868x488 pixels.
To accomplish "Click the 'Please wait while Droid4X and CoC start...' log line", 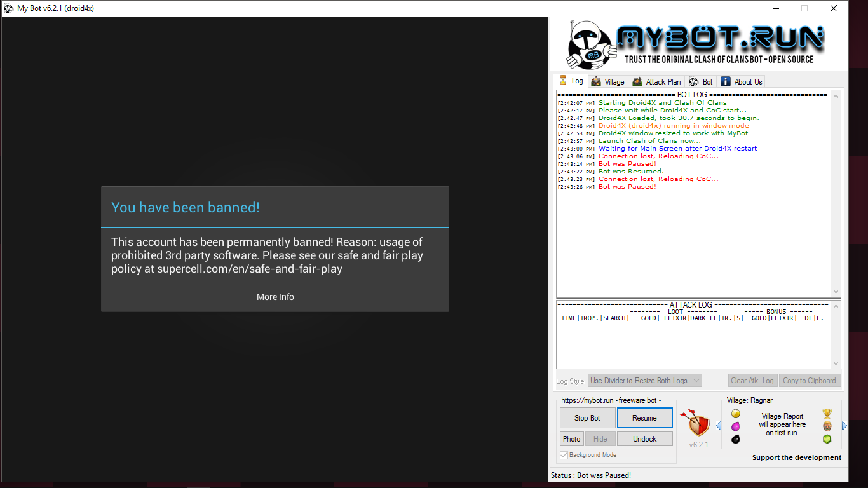I will pyautogui.click(x=672, y=110).
